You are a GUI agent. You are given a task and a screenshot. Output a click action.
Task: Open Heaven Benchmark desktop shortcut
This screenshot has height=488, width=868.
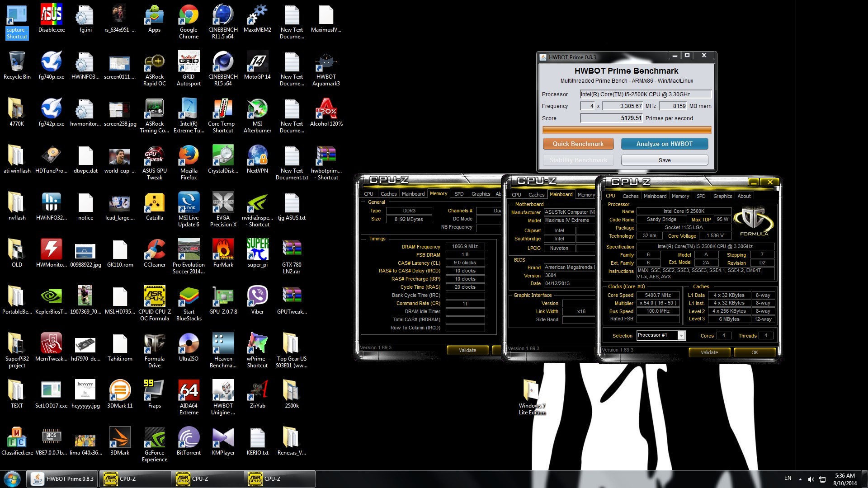[x=223, y=351]
